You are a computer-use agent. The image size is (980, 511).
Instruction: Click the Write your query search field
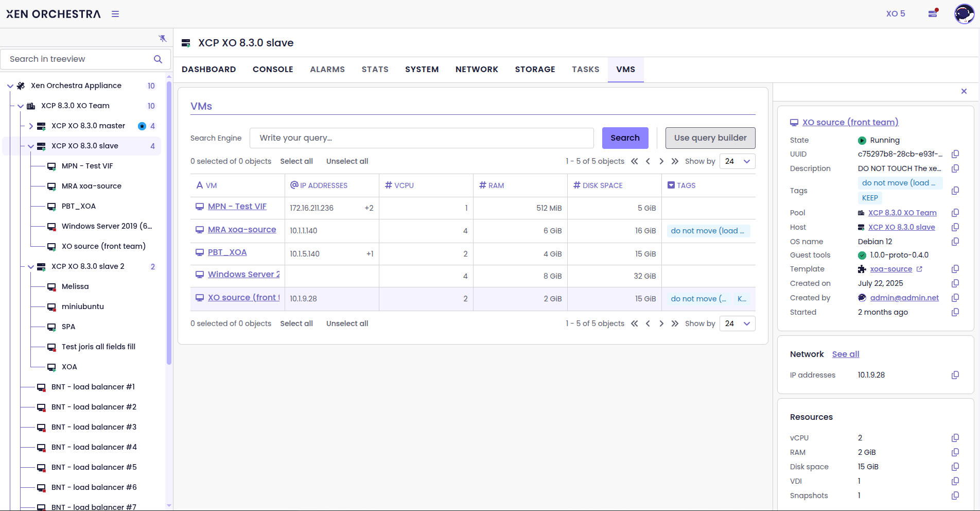pyautogui.click(x=421, y=138)
